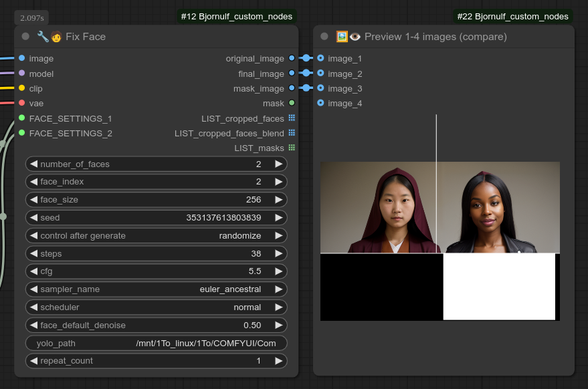
Task: Increase number_of_faces with right arrow
Action: point(279,164)
